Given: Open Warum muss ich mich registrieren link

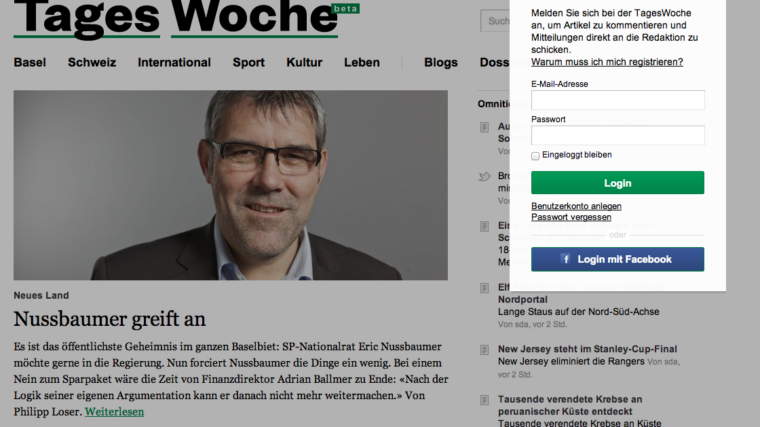Looking at the screenshot, I should 607,62.
